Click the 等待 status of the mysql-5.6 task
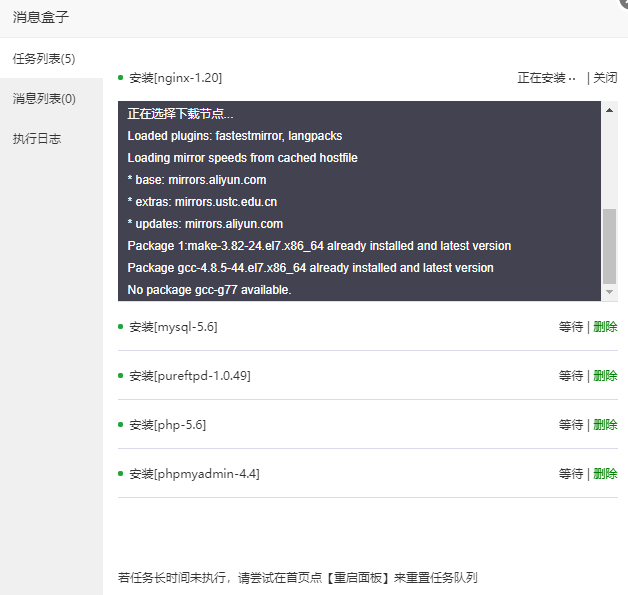This screenshot has height=595, width=628. coord(571,327)
